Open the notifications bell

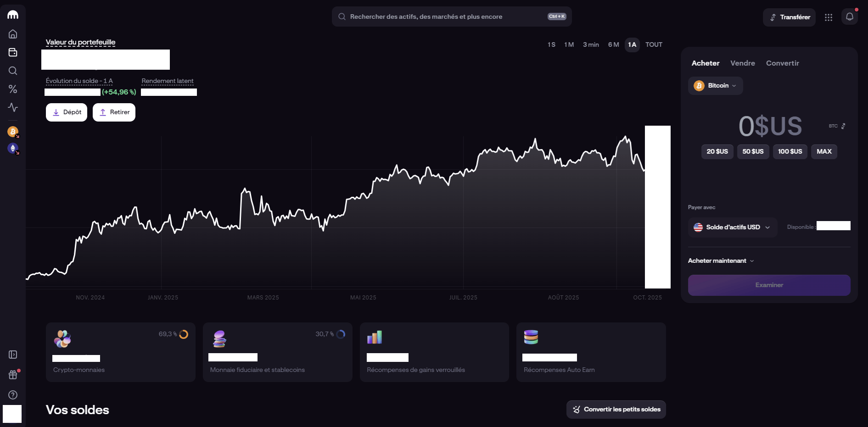pyautogui.click(x=850, y=16)
